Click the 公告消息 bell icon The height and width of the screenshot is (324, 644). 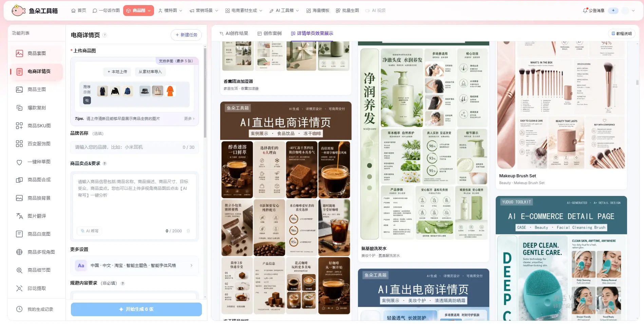tap(585, 11)
